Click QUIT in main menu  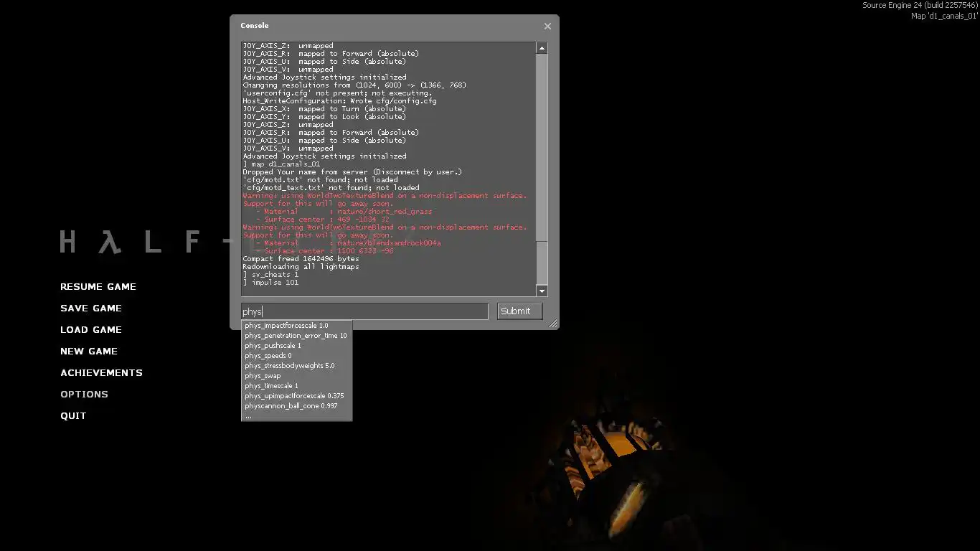click(73, 416)
